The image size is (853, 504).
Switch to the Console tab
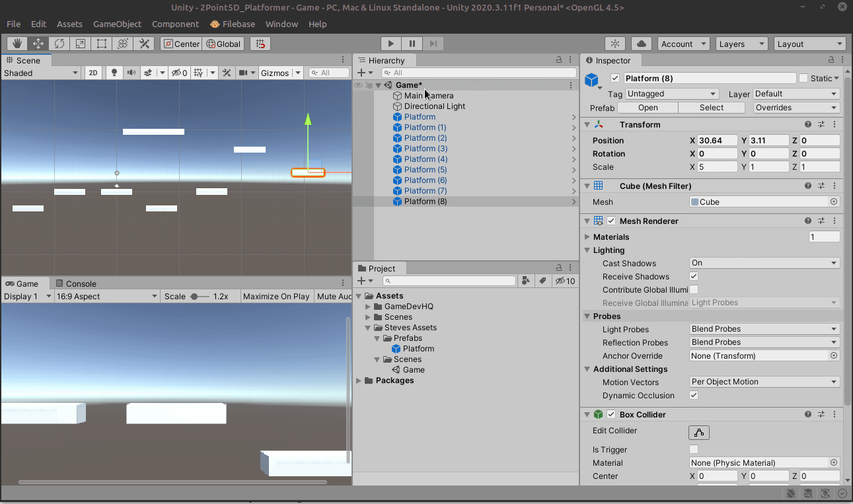click(x=75, y=283)
